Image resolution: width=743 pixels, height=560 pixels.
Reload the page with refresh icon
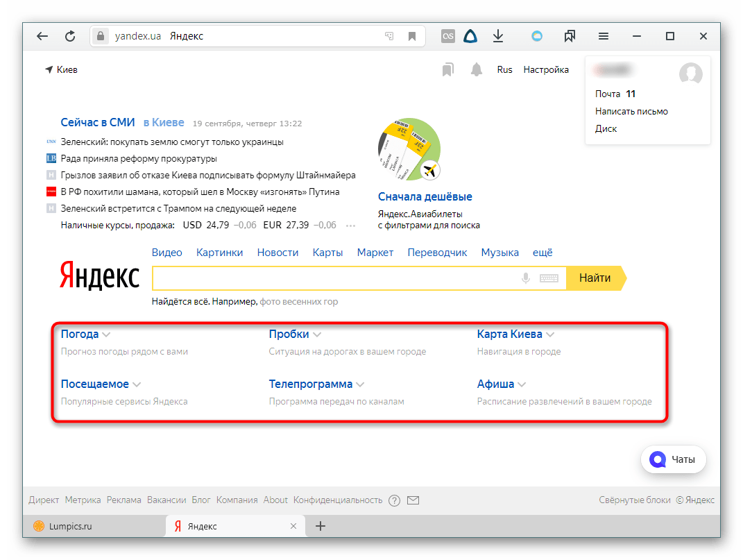[70, 37]
